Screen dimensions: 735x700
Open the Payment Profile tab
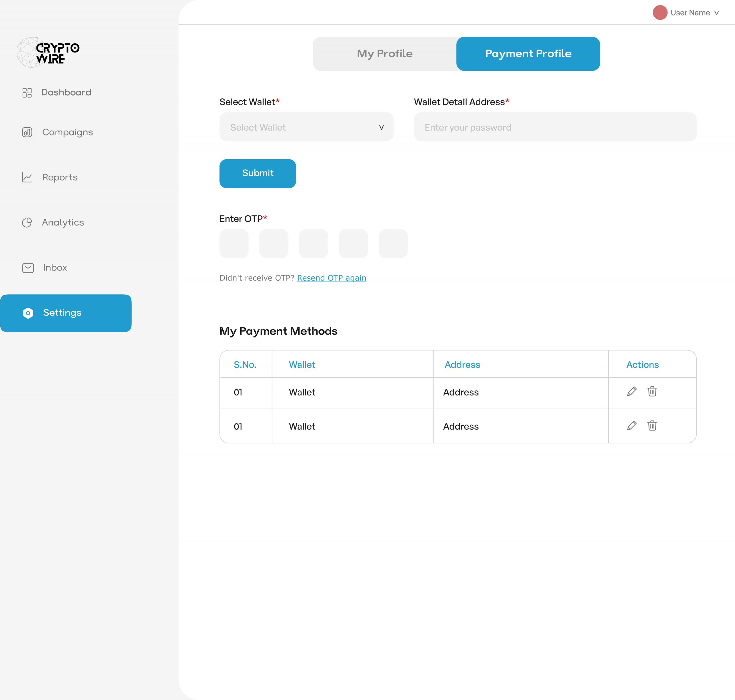pyautogui.click(x=528, y=54)
